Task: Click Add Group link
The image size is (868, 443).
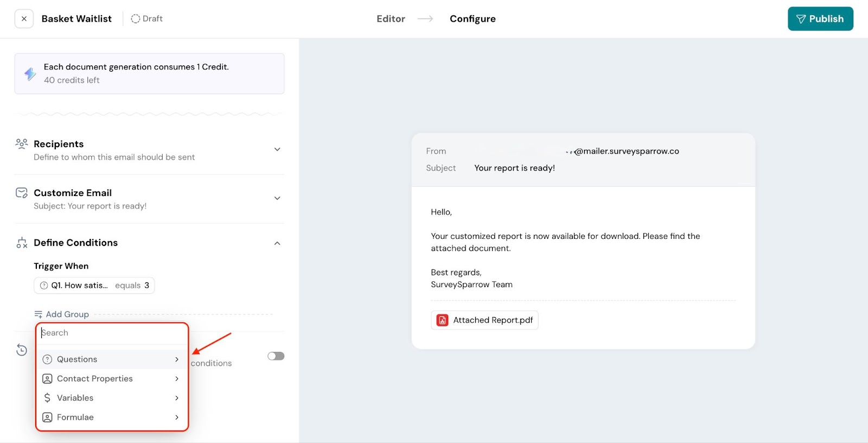Action: click(62, 314)
